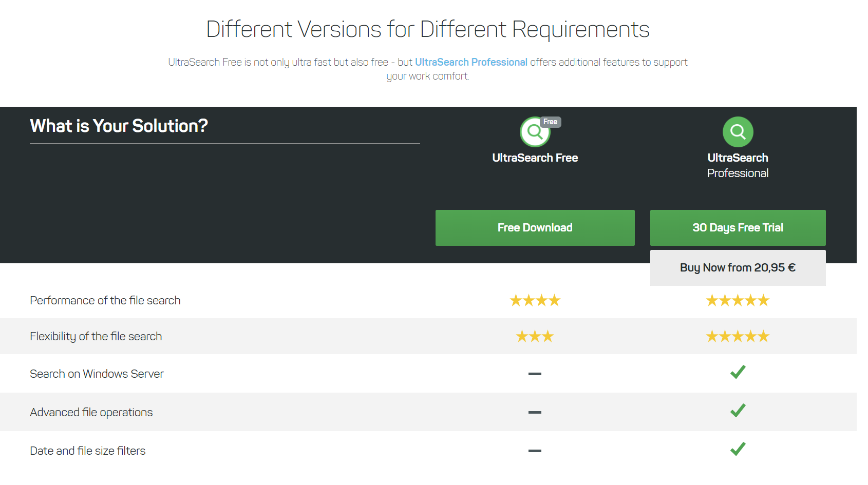868x485 pixels.
Task: Click the green checkmark for Date and file size filters
Action: point(738,449)
